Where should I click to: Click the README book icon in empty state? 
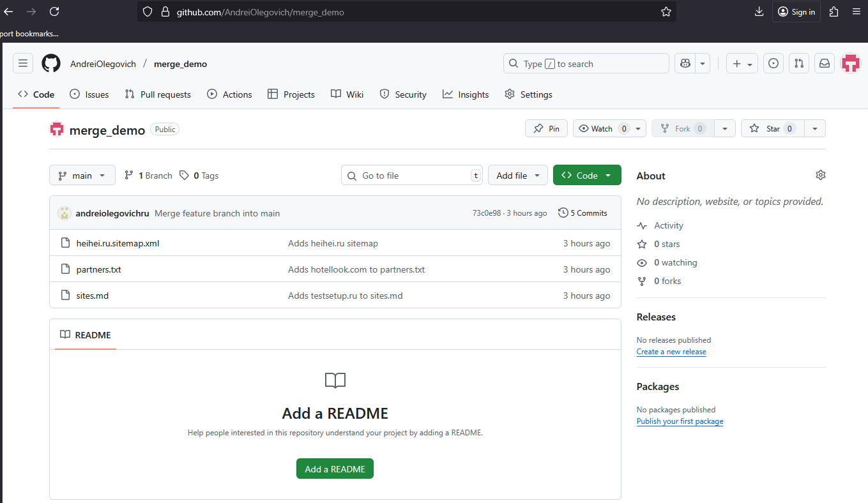(x=335, y=380)
